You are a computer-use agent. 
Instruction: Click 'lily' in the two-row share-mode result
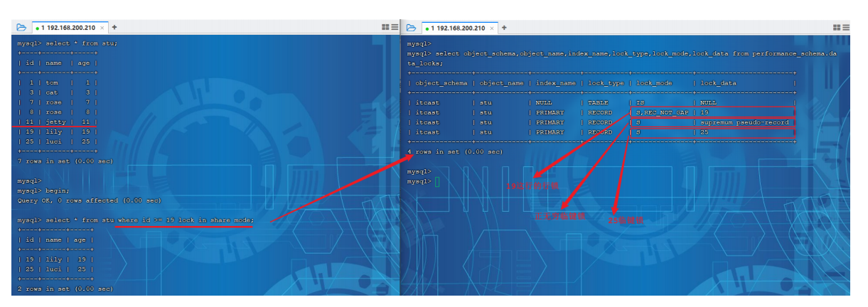54,259
